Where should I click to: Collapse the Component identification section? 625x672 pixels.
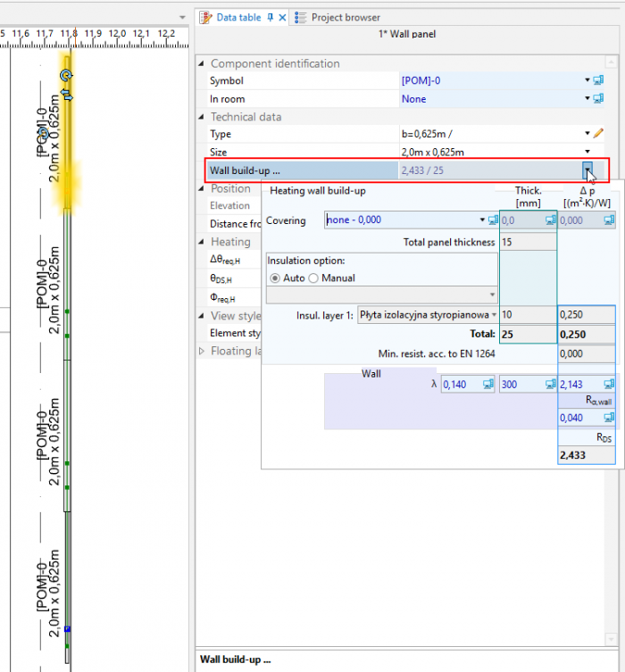click(202, 64)
